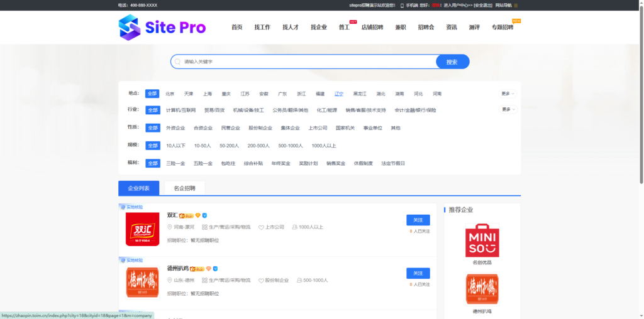Click the 搜索 search button

[x=452, y=62]
